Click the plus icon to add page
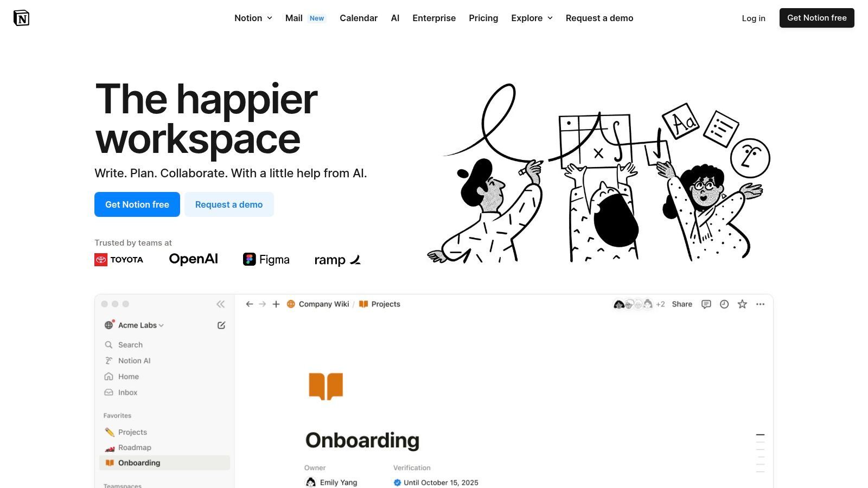This screenshot has width=868, height=488. coord(276,304)
